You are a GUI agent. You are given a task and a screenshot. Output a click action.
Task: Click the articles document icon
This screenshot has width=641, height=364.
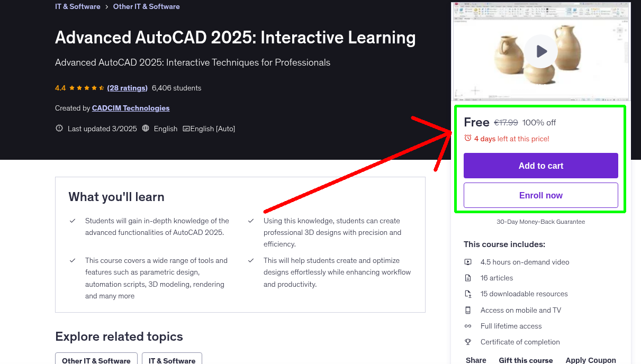coord(468,278)
